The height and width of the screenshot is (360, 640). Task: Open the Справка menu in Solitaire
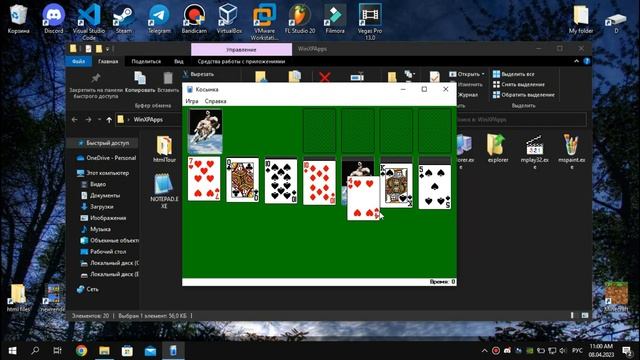216,101
